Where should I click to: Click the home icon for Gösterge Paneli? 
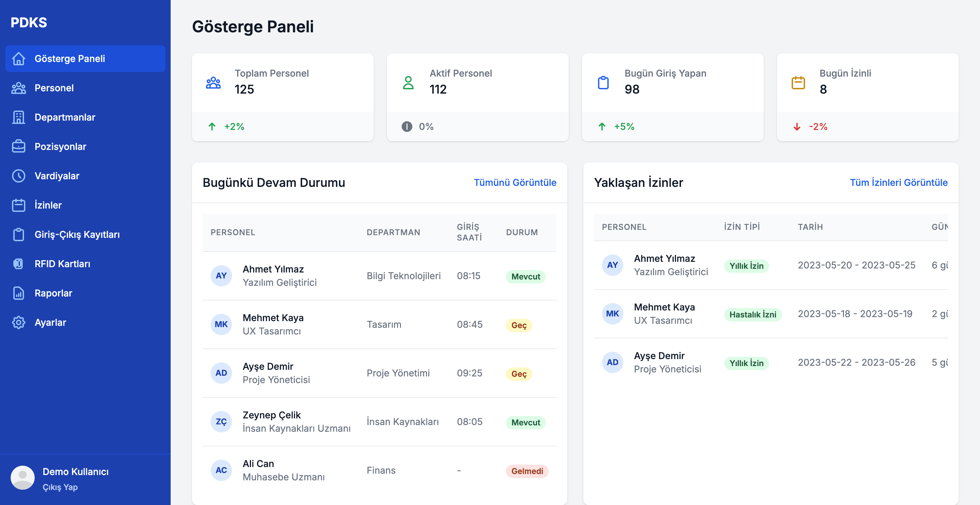point(19,59)
